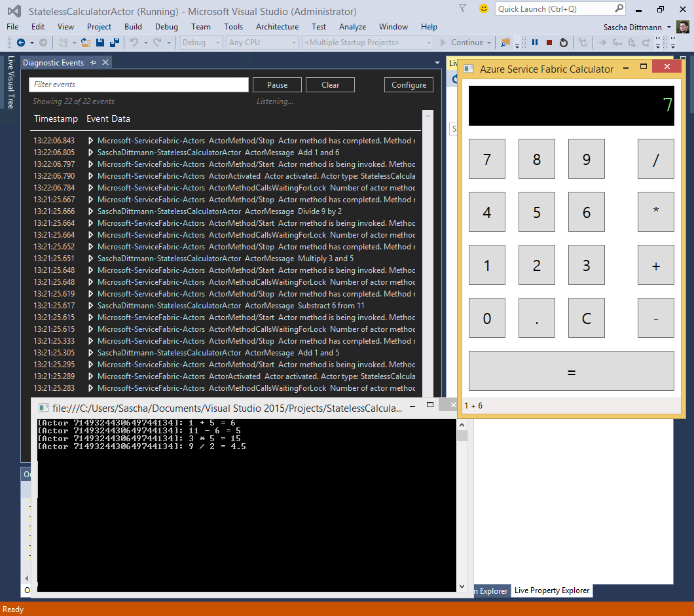Expand the 'Add 1 and 6' event row

point(90,153)
